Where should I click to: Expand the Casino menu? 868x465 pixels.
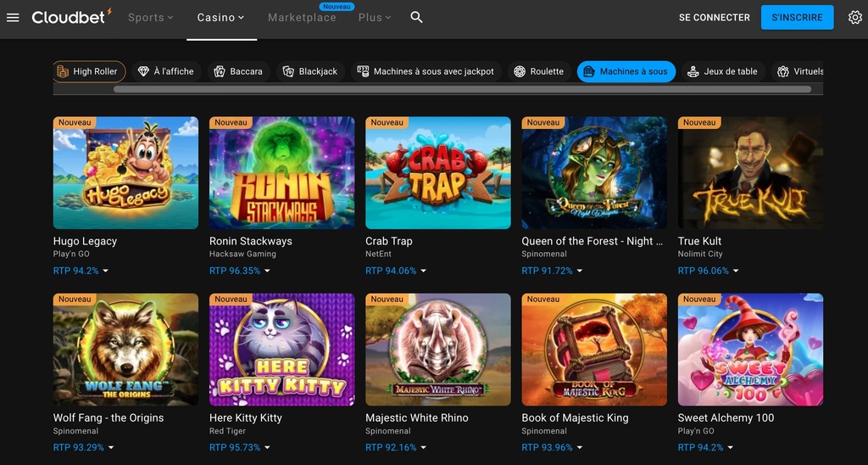click(x=221, y=18)
